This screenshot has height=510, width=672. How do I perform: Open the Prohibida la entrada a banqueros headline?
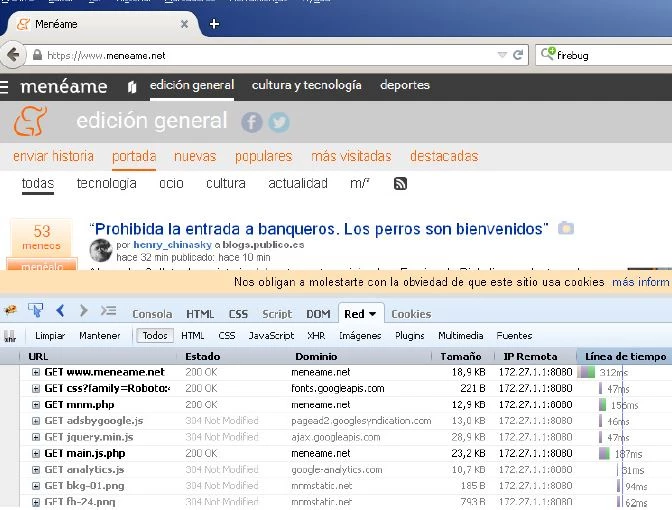point(318,229)
